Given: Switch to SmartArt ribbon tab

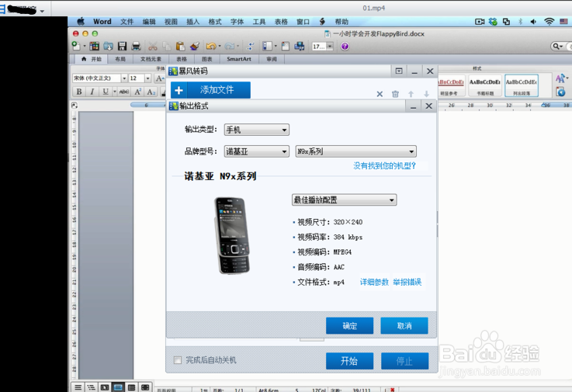Looking at the screenshot, I should pos(239,59).
